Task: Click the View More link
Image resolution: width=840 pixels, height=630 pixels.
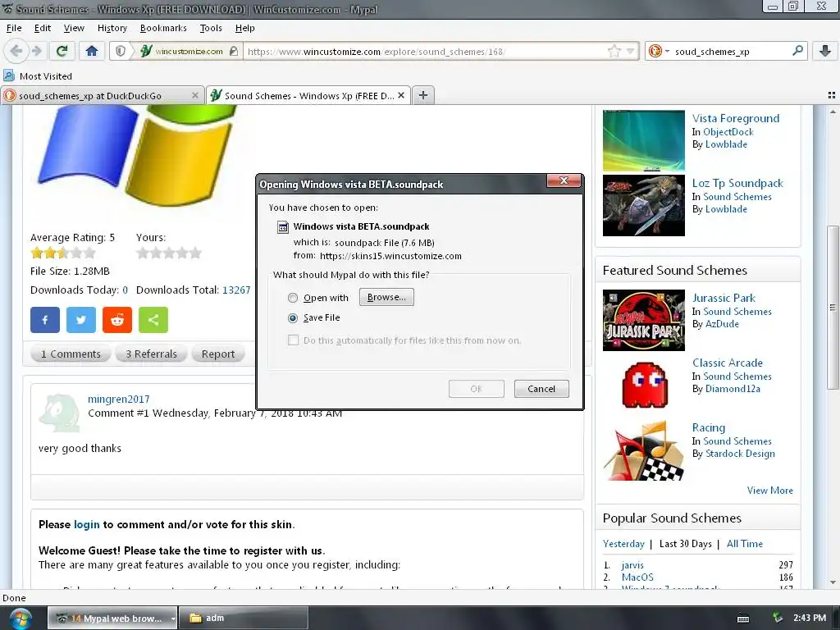Action: (769, 491)
